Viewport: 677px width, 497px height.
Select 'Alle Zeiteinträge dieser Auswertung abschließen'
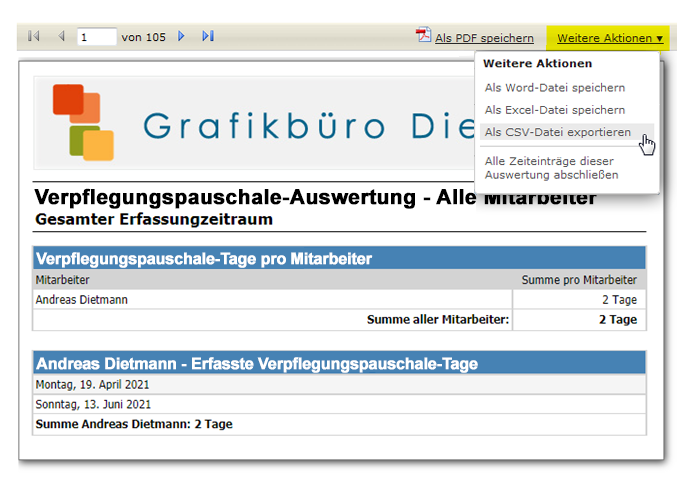(551, 167)
